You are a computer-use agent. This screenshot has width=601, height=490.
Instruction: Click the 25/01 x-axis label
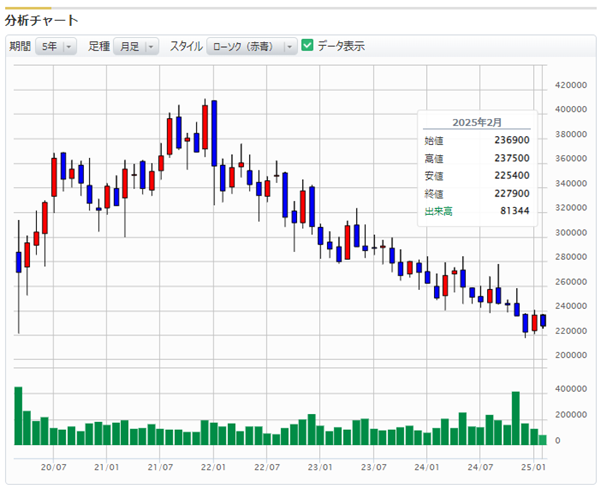[x=533, y=467]
